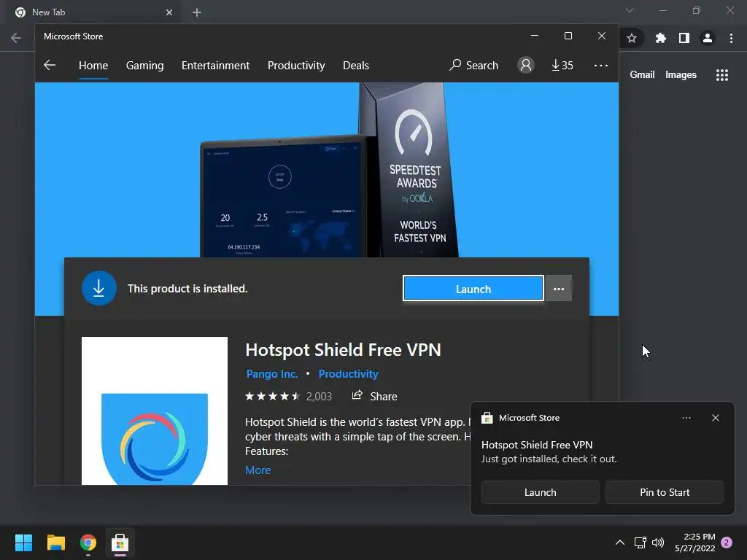Image resolution: width=747 pixels, height=560 pixels.
Task: Open the Entertainment tab
Action: pyautogui.click(x=215, y=65)
